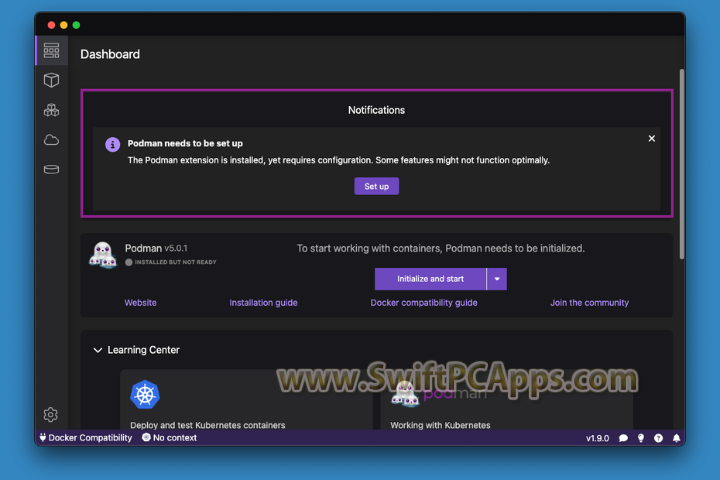Image resolution: width=720 pixels, height=480 pixels.
Task: Click Initialize and start button
Action: [430, 279]
